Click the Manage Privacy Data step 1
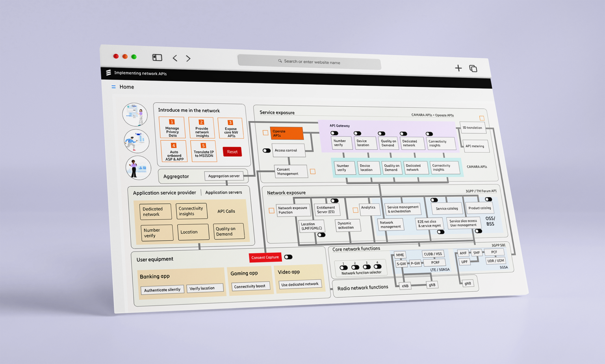Viewport: 605px width, 364px height. click(172, 128)
